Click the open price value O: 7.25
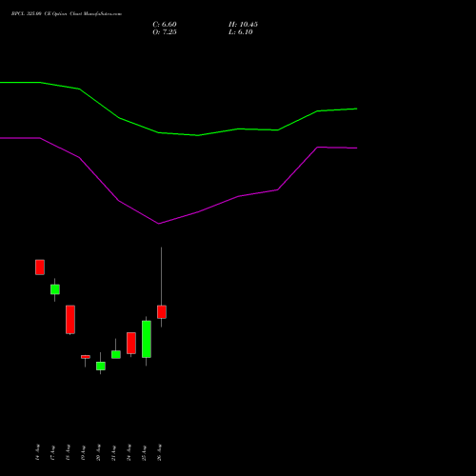Screen dimensions: 476x476 click(x=165, y=32)
